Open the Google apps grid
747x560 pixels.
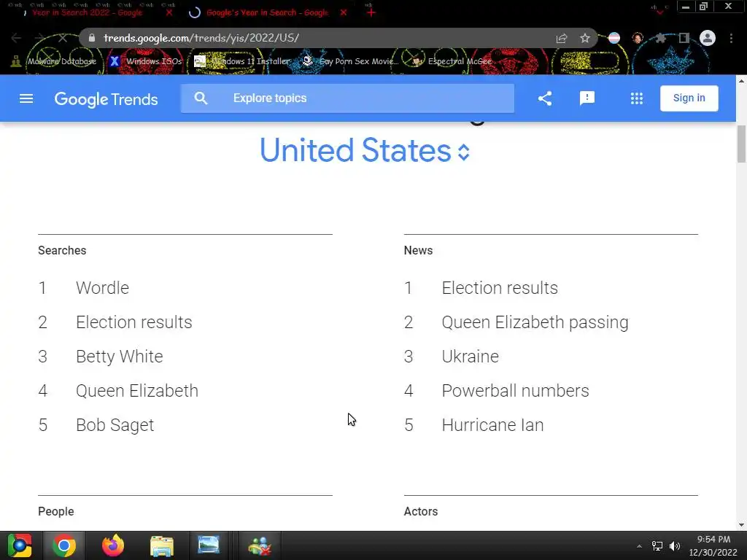(x=636, y=98)
